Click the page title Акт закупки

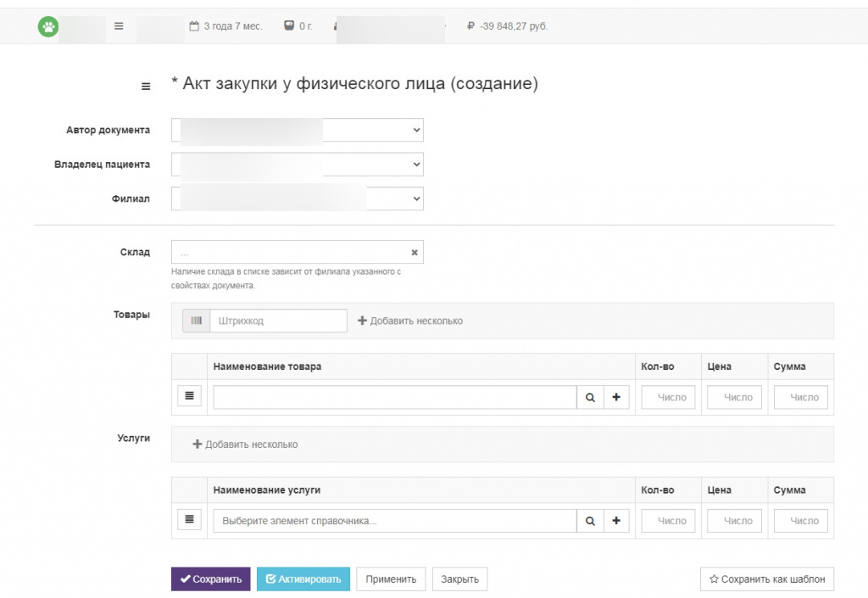(x=355, y=84)
